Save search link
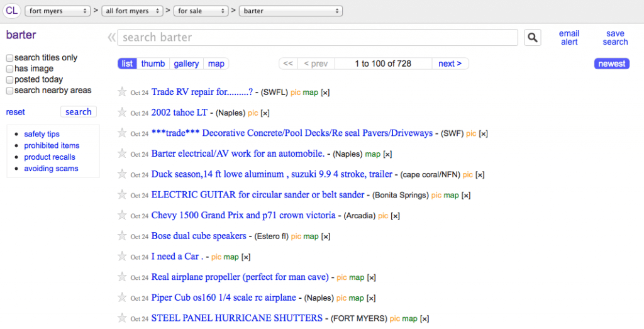The width and height of the screenshot is (644, 329). point(615,38)
